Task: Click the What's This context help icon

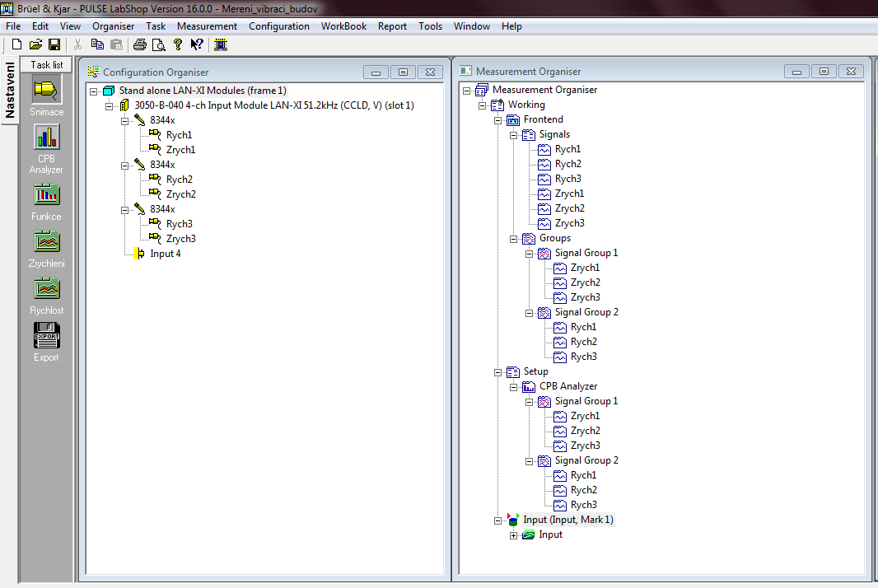Action: (197, 44)
